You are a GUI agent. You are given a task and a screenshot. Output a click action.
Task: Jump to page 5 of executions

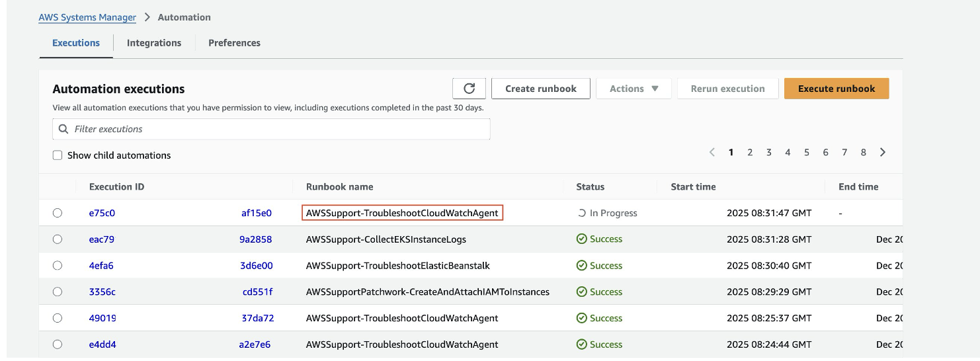tap(807, 152)
